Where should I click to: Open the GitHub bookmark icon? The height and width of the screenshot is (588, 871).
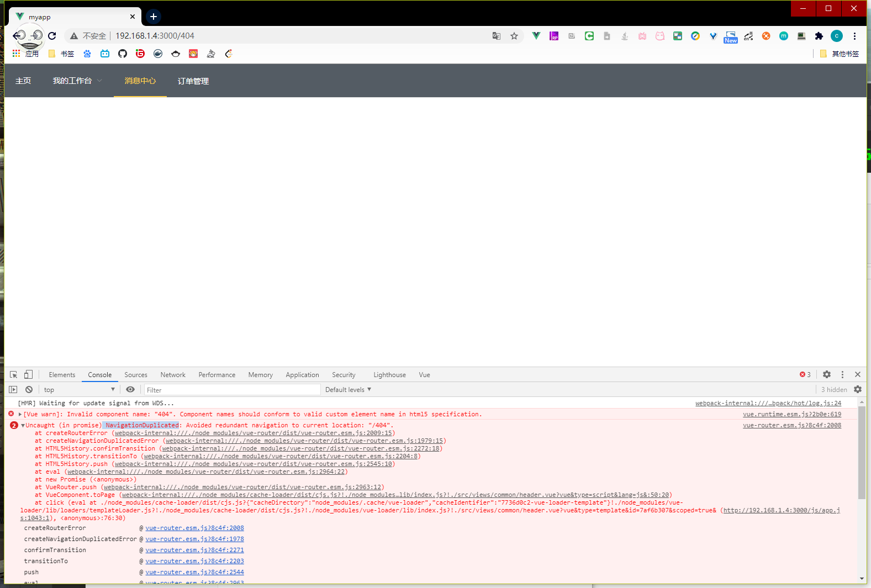123,54
